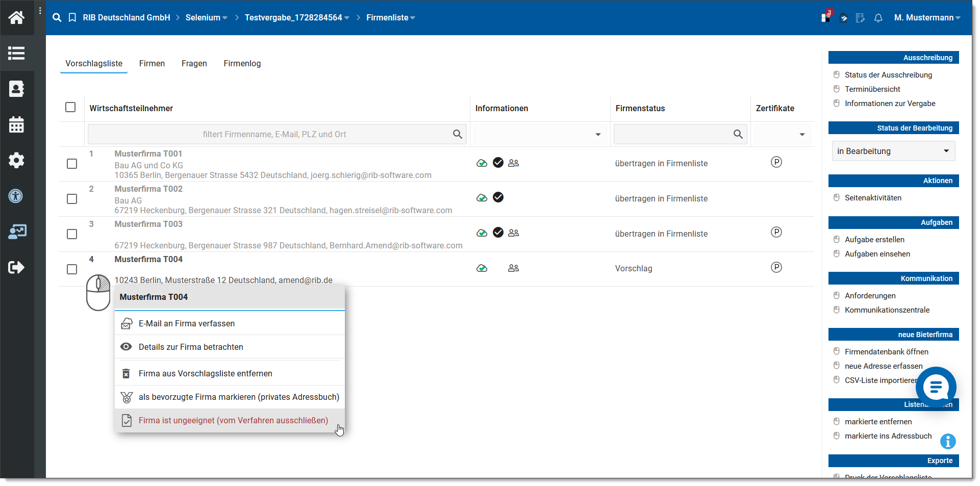The height and width of the screenshot is (486, 980).
Task: Click the bookmark icon in top bar
Action: [x=72, y=18]
